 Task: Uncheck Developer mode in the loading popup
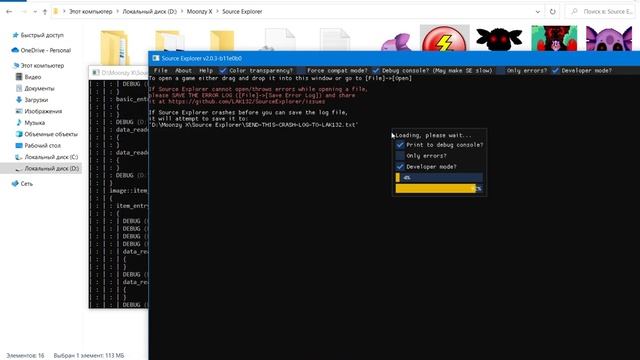(x=400, y=167)
